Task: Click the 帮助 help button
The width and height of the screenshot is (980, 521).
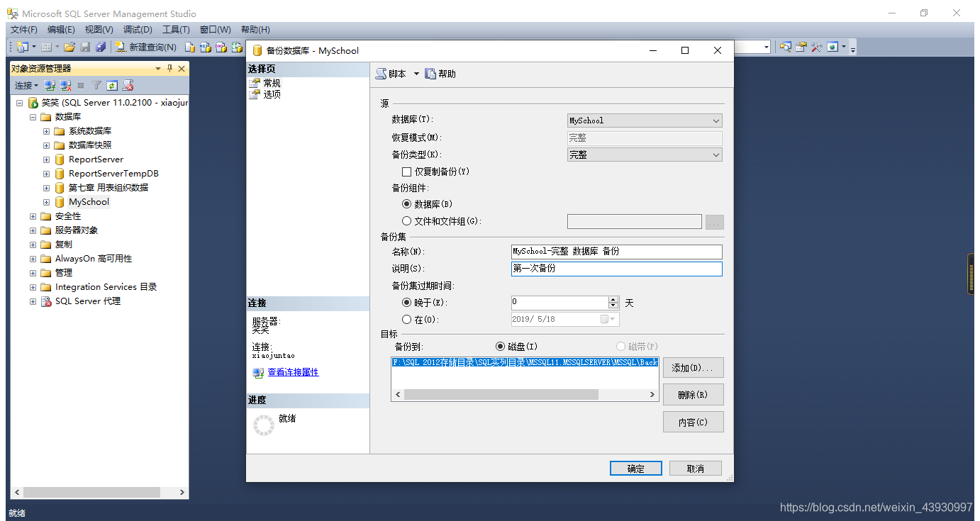Action: (440, 74)
